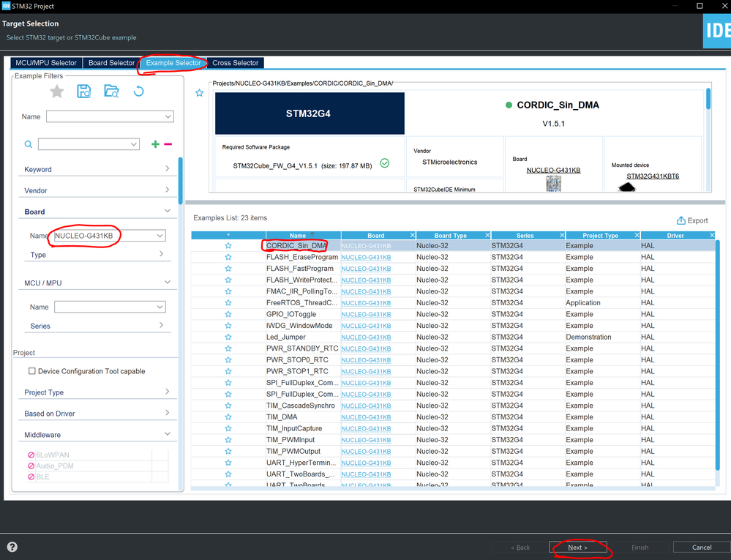Click the pink minus icon to remove a search
The width and height of the screenshot is (731, 560).
point(168,144)
